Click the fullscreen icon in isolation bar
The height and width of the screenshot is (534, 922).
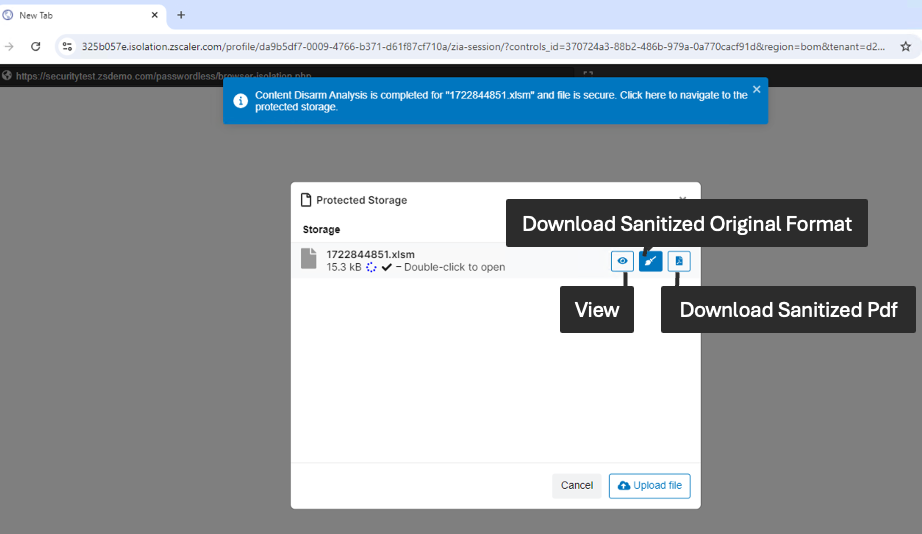(x=588, y=75)
